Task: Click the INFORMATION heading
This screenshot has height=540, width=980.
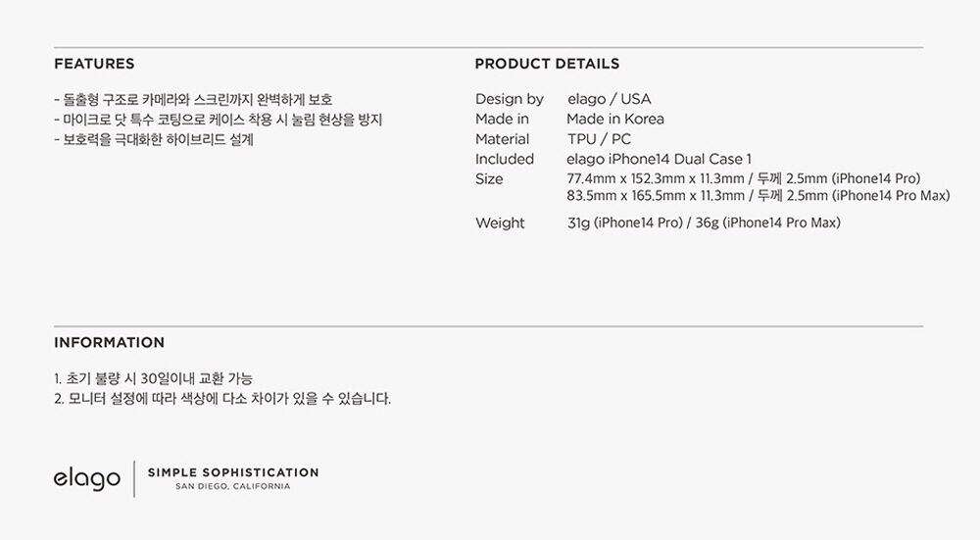Action: pyautogui.click(x=110, y=342)
